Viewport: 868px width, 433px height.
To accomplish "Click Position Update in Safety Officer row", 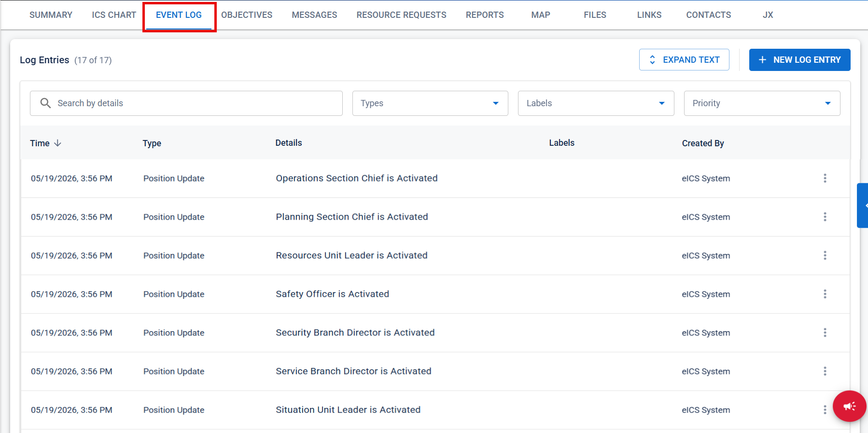I will pos(174,294).
